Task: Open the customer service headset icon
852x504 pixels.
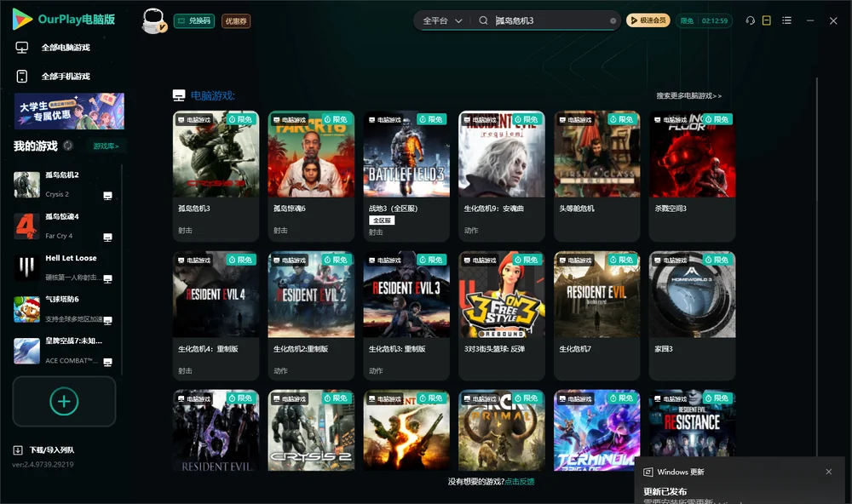Action: tap(750, 20)
